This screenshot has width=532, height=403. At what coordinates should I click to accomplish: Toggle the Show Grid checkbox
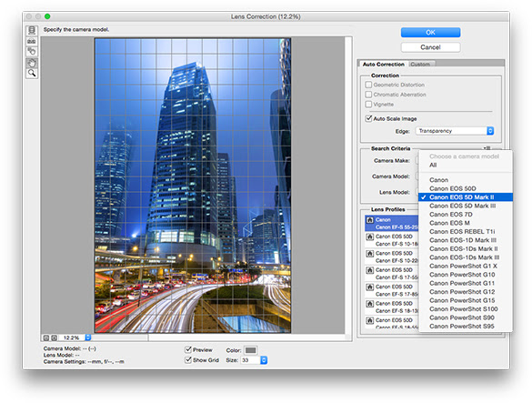click(x=188, y=360)
